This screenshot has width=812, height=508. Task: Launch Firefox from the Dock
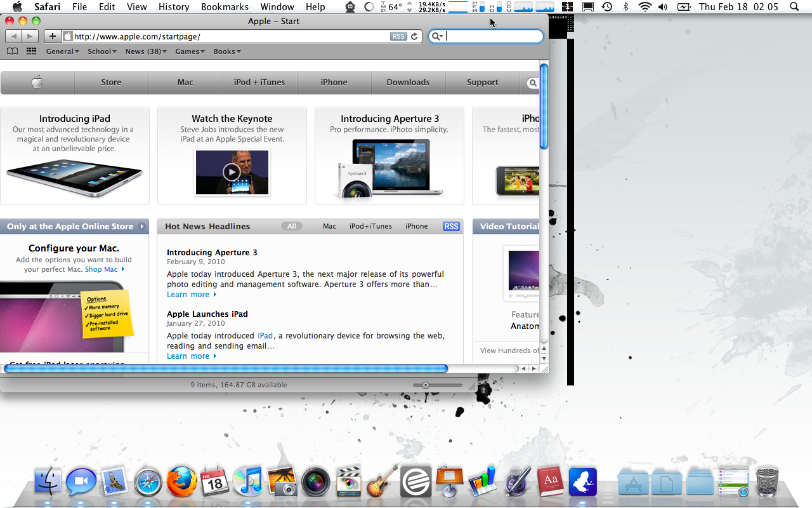(182, 482)
